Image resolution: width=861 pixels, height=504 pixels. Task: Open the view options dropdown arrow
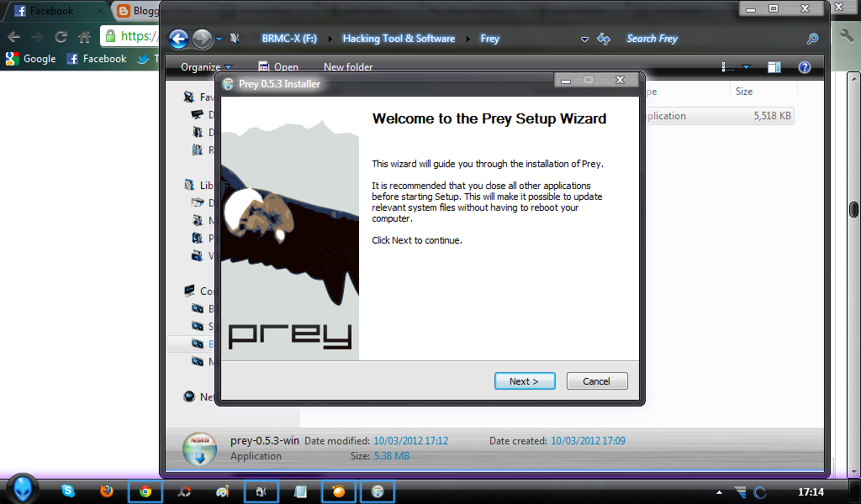click(x=747, y=67)
